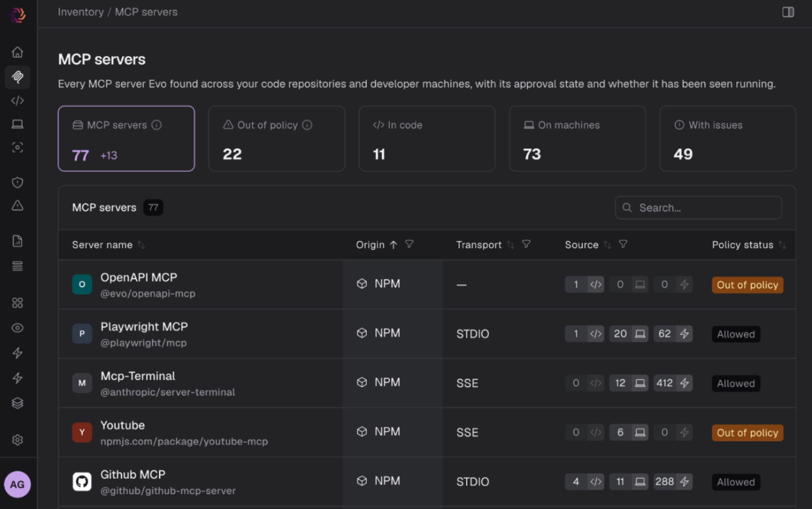The image size is (812, 509).
Task: Select the In code 11 card
Action: point(427,139)
